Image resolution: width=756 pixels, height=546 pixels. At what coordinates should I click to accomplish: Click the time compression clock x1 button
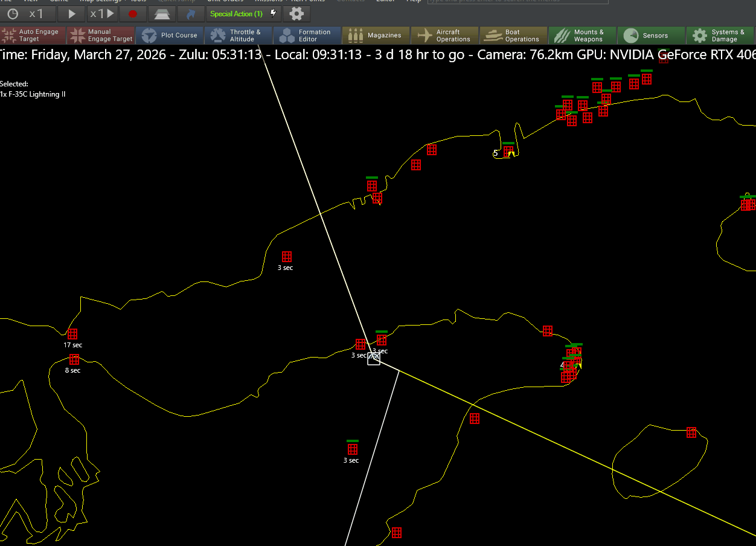click(x=27, y=13)
